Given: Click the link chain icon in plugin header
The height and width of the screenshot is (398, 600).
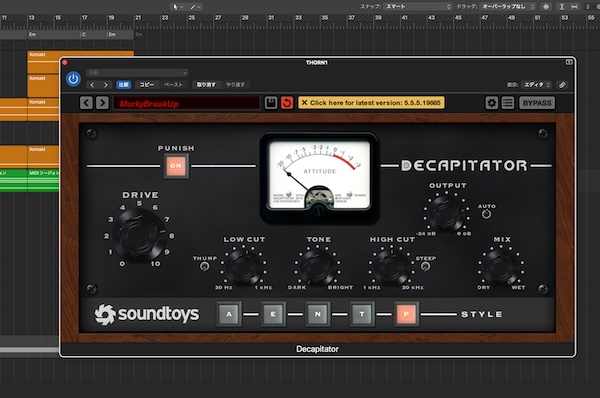Looking at the screenshot, I should [562, 85].
